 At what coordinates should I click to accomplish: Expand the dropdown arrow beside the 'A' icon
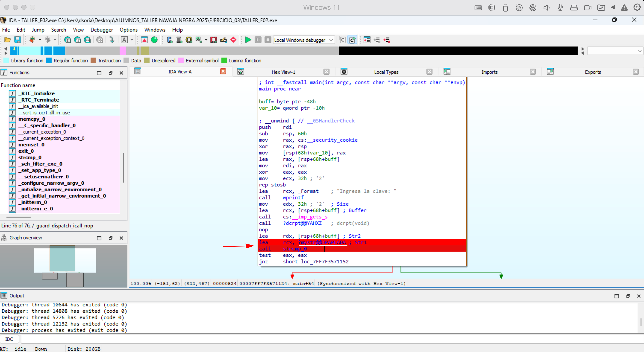pos(132,40)
